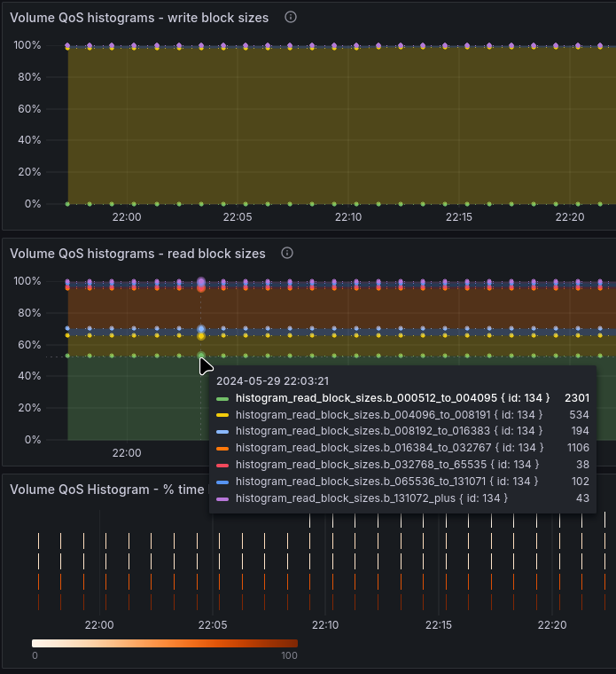Click the 22:15 label on the heatmap axis
Screen dimensions: 616x674
click(439, 625)
